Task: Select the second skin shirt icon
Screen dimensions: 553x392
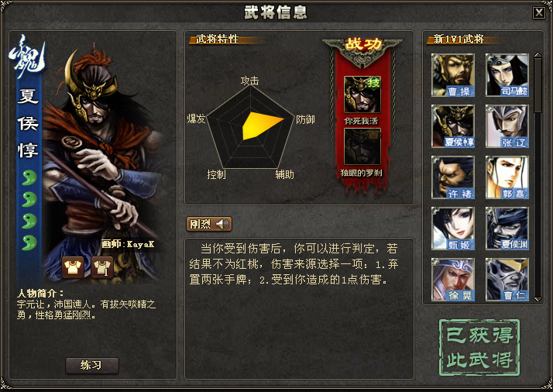Action: pyautogui.click(x=102, y=267)
